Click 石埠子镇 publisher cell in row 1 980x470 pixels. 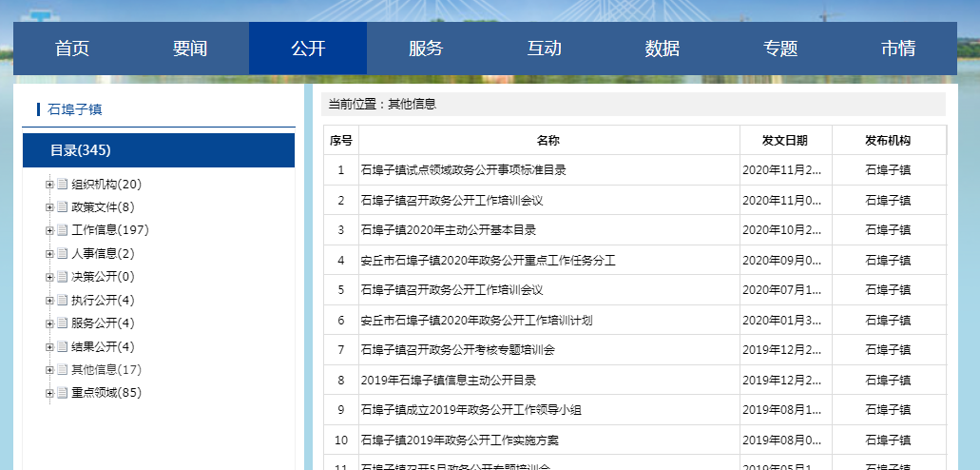[x=888, y=169]
